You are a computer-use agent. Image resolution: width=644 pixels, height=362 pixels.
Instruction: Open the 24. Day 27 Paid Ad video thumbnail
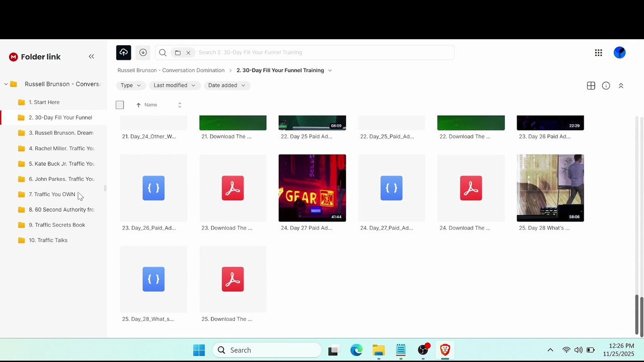coord(312,188)
